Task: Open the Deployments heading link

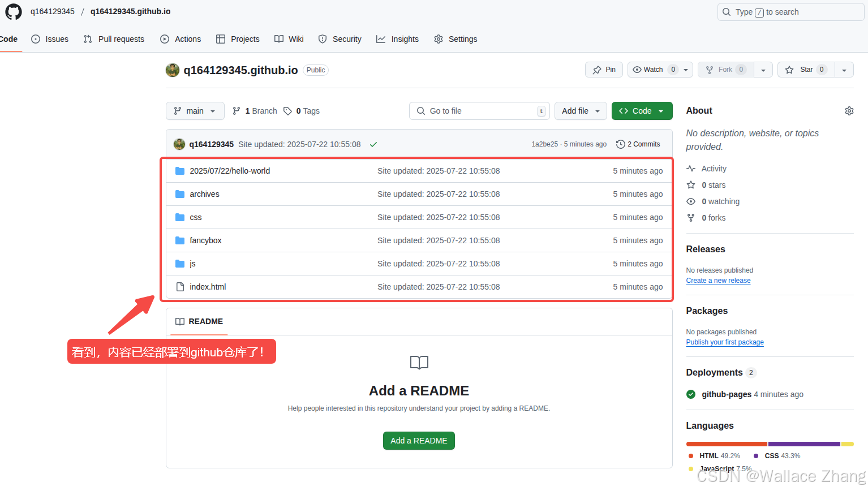Action: click(714, 372)
